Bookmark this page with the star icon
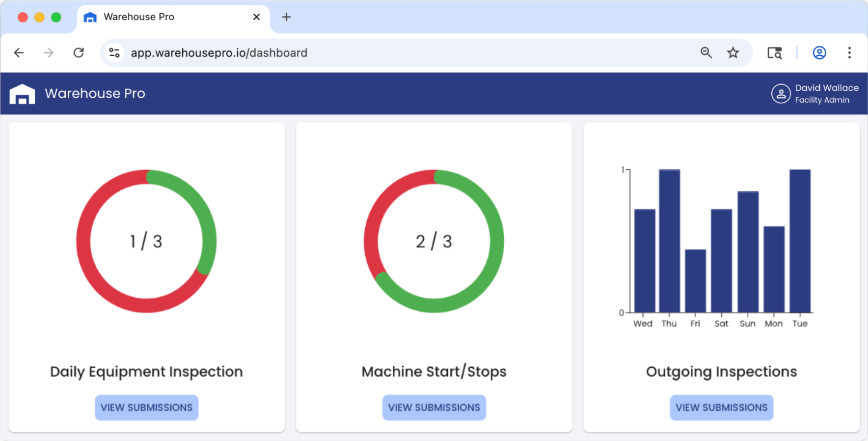 [733, 53]
